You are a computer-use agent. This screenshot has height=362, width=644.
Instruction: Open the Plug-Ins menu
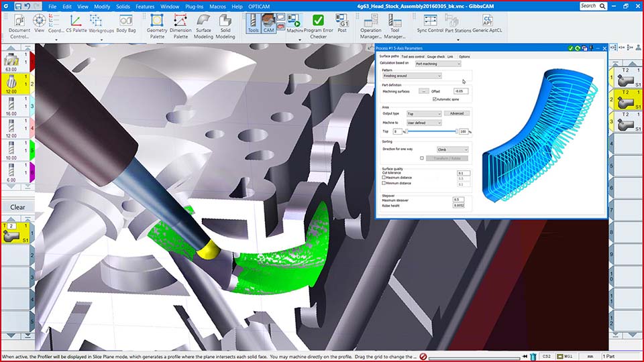coord(195,6)
